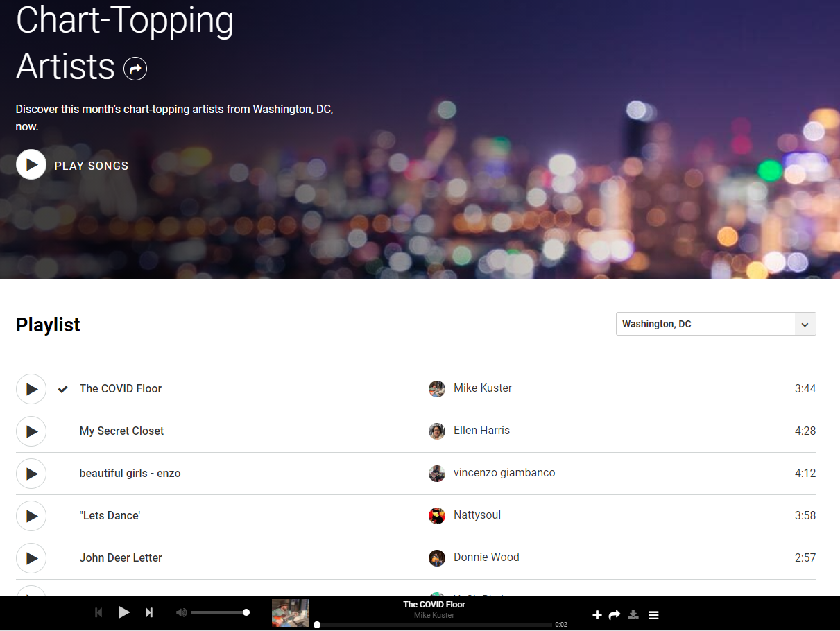The width and height of the screenshot is (840, 631).
Task: Expand the region selector chevron
Action: 805,324
